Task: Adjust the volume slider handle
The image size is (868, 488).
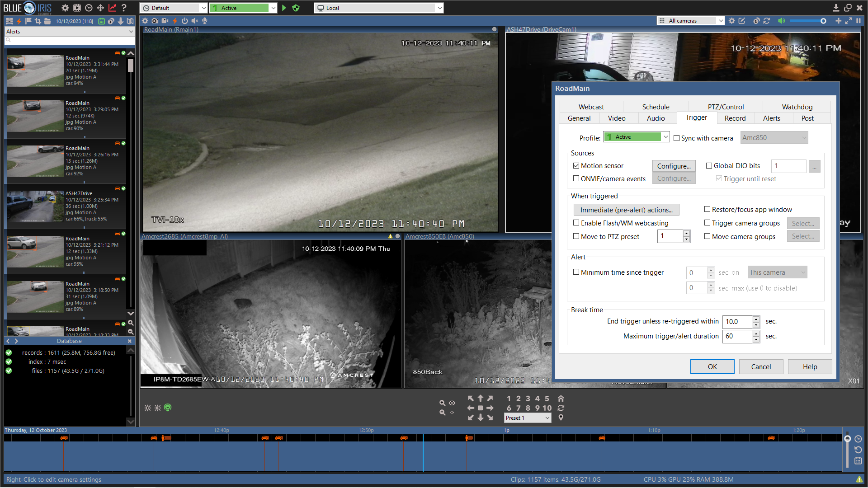Action: pos(823,21)
